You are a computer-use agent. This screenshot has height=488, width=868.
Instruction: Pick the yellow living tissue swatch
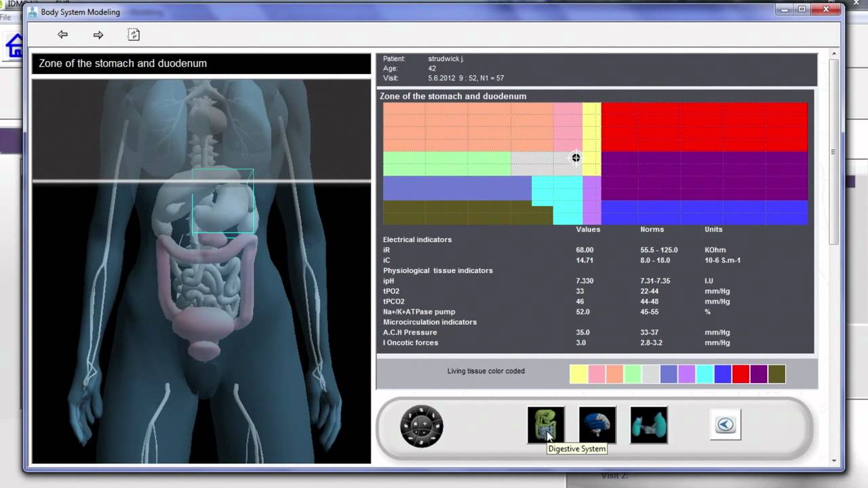[x=578, y=374]
